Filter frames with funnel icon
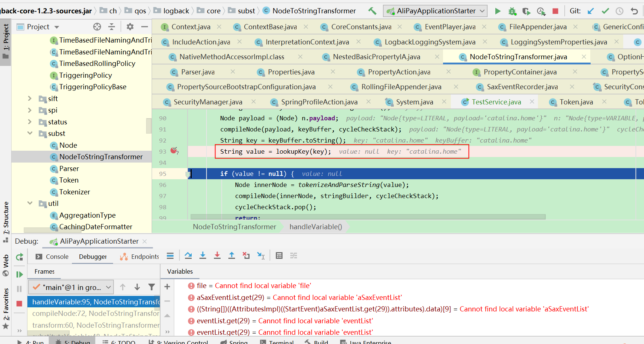Viewport: 644px width, 344px height. 152,287
